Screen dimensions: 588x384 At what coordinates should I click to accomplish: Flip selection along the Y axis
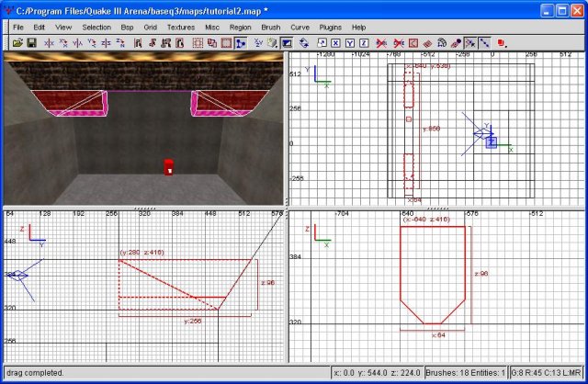[x=77, y=43]
